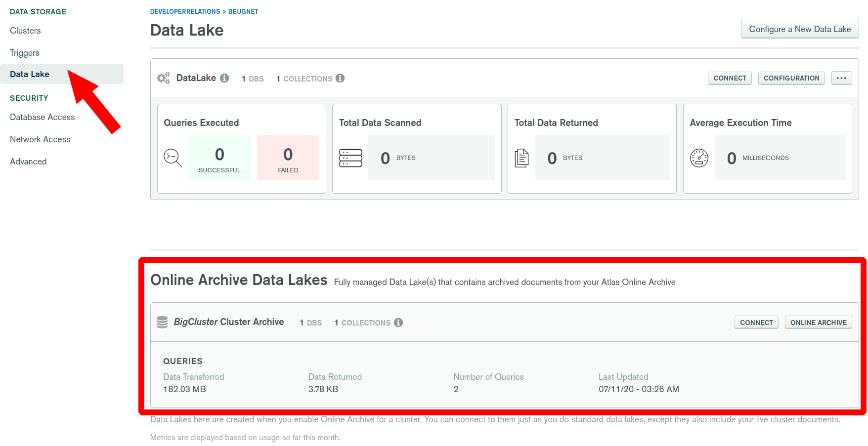868x446 pixels.
Task: Open Network Access settings
Action: 40,139
